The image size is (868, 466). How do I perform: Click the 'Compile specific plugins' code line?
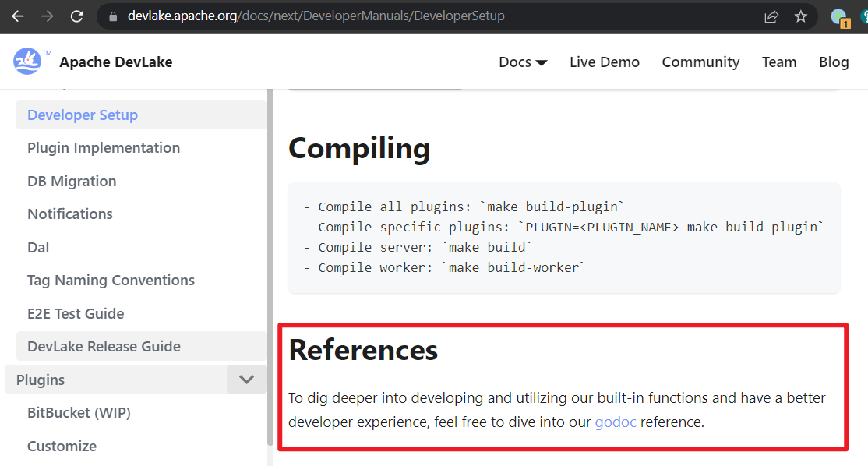tap(563, 227)
